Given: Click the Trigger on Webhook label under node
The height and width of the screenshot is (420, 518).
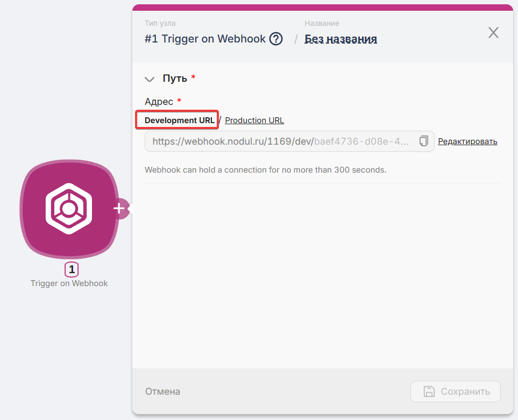Looking at the screenshot, I should click(x=69, y=283).
